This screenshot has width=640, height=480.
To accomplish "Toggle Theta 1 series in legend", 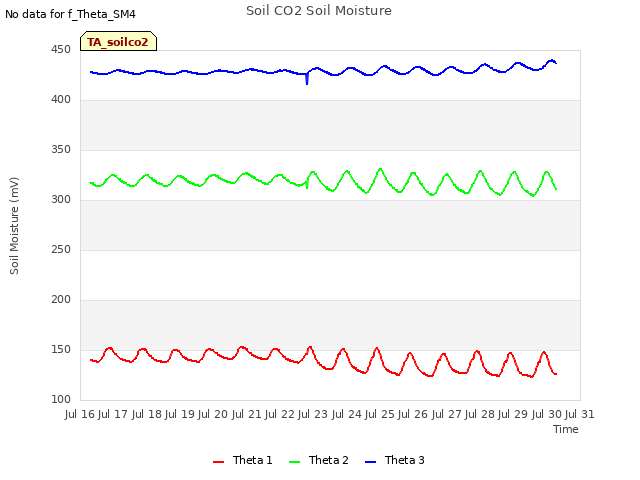I will click(x=242, y=460).
